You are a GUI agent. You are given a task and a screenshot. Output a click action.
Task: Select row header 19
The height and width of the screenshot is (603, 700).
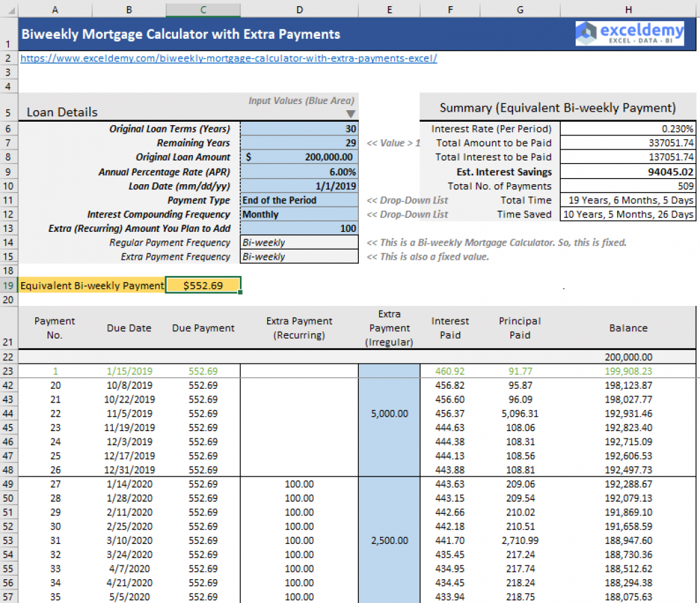(x=8, y=286)
